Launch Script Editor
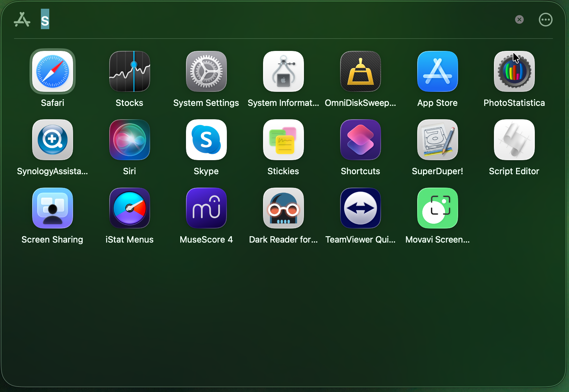 tap(514, 140)
